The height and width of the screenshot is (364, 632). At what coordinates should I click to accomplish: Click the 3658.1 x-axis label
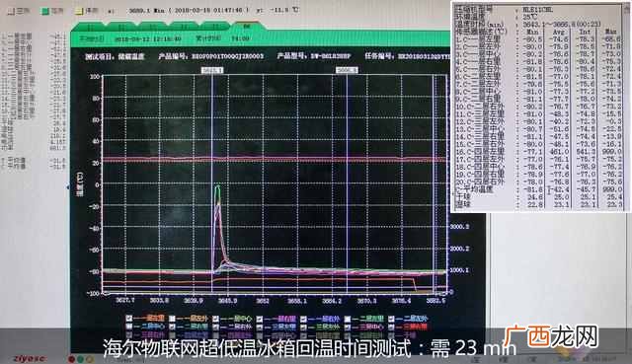coord(298,301)
